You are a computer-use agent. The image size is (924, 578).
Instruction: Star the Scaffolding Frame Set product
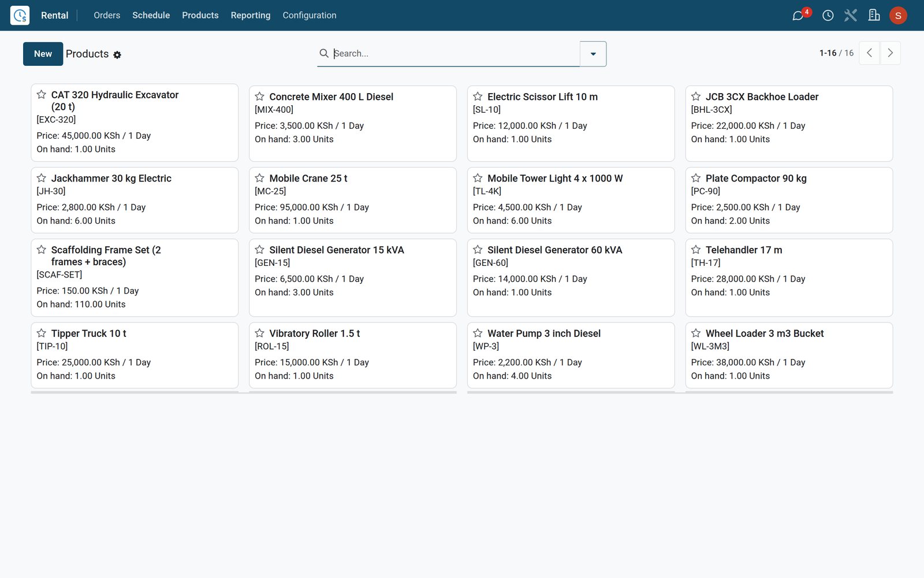(x=42, y=250)
